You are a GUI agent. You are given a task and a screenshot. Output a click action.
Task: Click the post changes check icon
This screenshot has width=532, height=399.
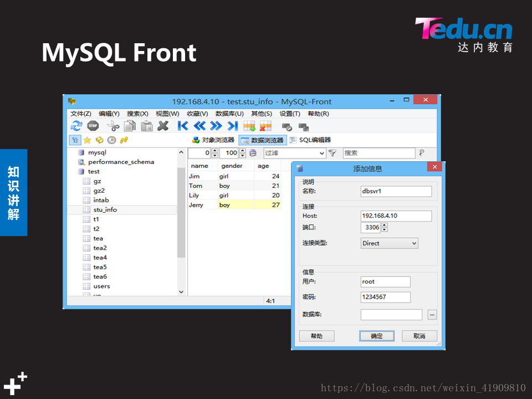287,127
